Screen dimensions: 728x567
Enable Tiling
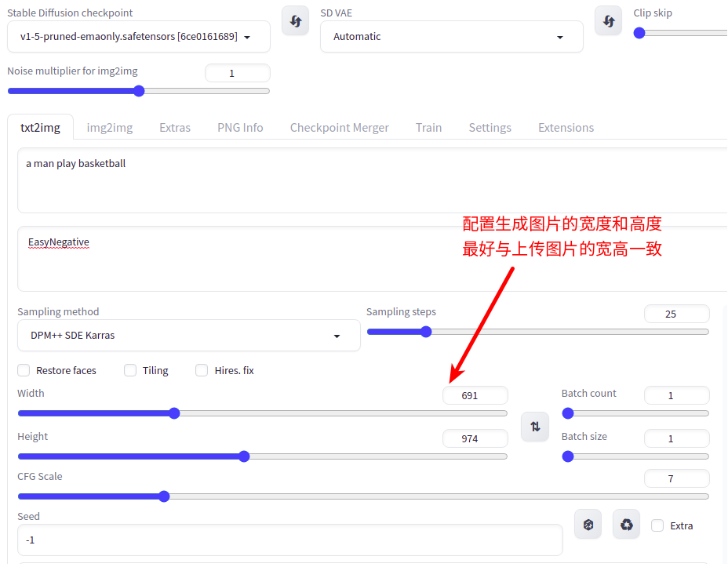pyautogui.click(x=130, y=370)
